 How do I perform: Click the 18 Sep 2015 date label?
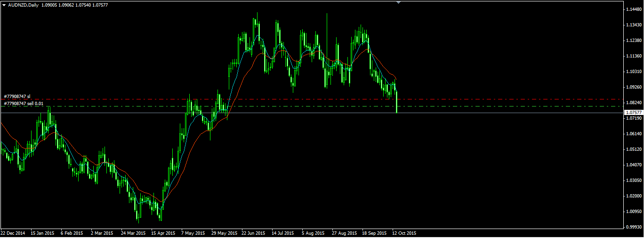pos(374,233)
